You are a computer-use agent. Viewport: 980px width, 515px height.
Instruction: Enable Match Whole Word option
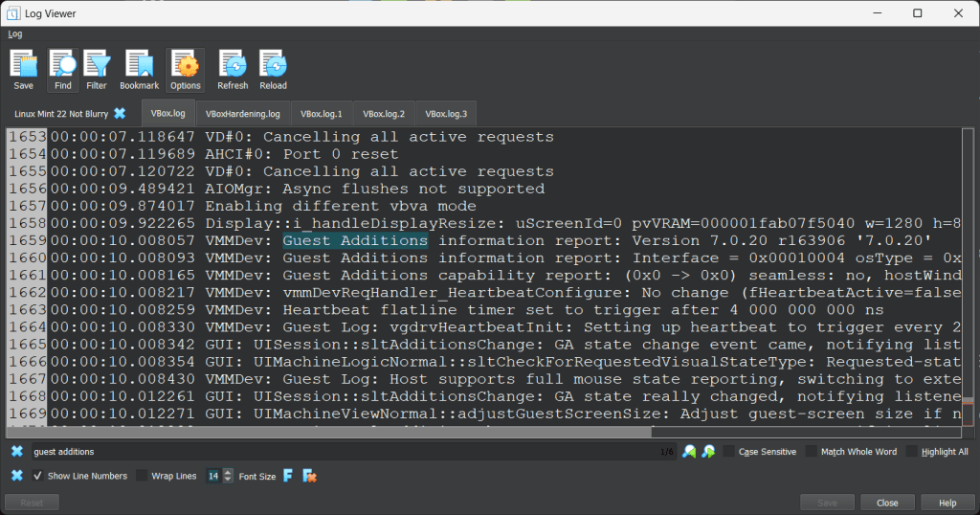point(812,451)
